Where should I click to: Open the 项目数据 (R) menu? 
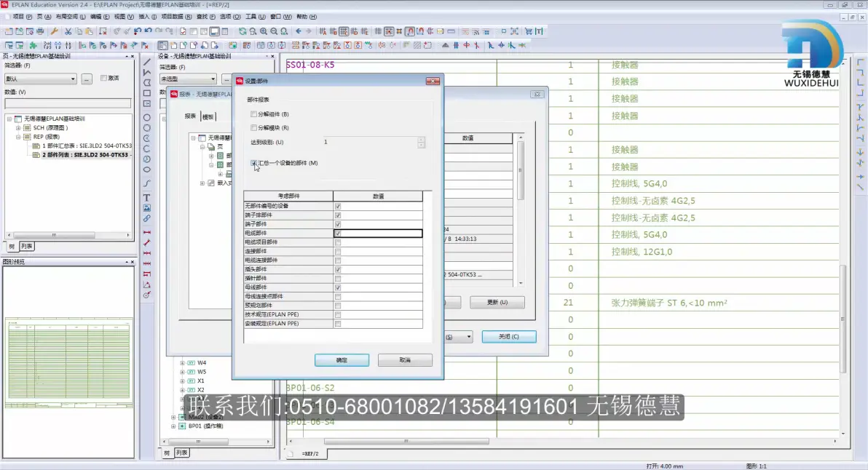[x=176, y=17]
